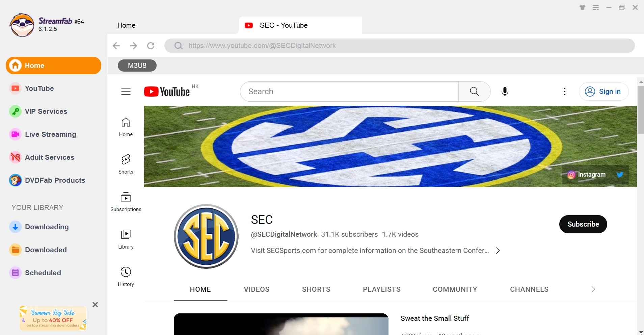Click the @SECDigitalNetwork handle

[x=284, y=234]
